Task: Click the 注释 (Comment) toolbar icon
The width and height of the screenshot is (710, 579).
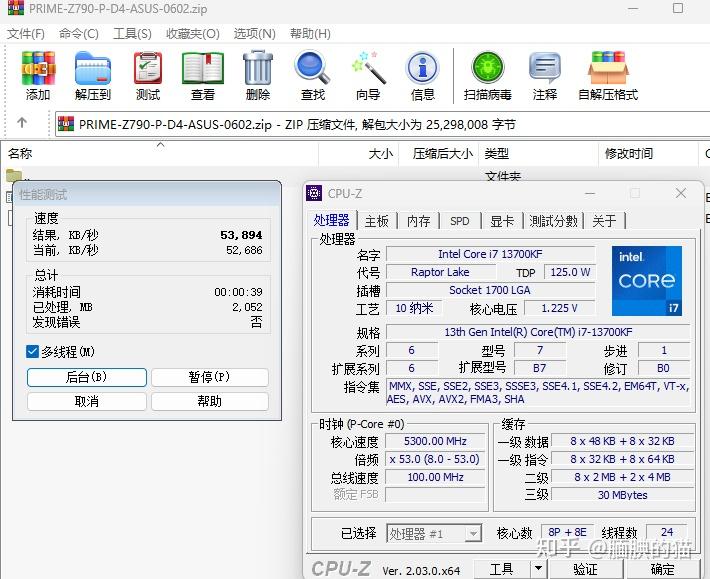Action: click(x=545, y=68)
